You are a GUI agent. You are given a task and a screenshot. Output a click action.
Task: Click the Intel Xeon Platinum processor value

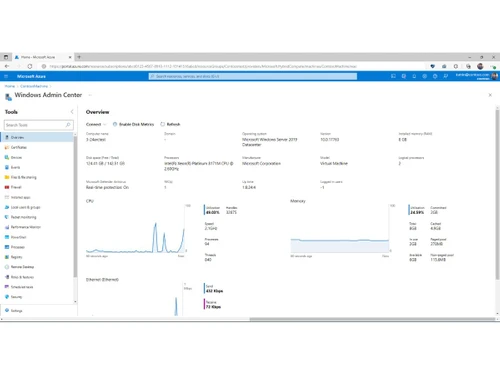[199, 166]
